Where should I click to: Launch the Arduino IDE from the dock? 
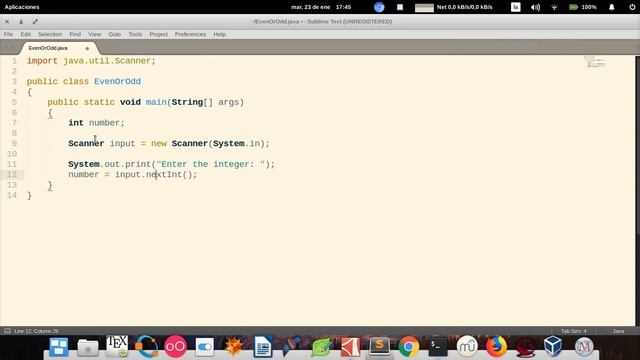pyautogui.click(x=176, y=347)
